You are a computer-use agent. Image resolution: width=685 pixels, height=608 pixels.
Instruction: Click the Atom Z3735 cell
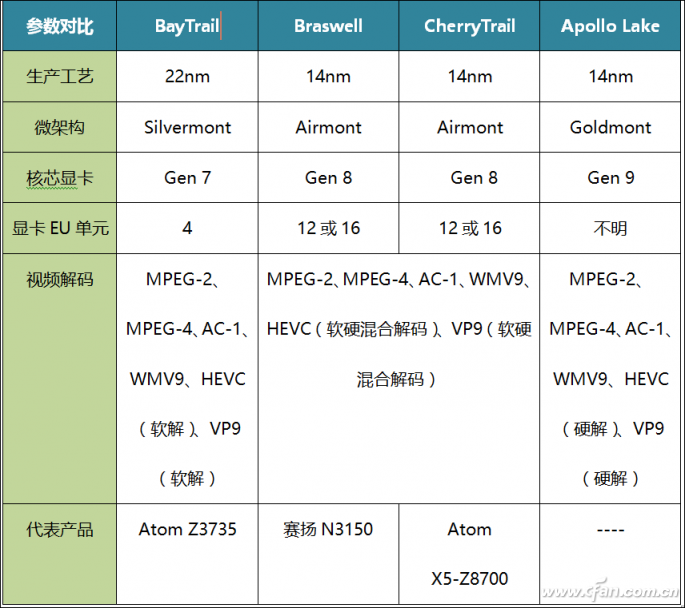click(187, 554)
